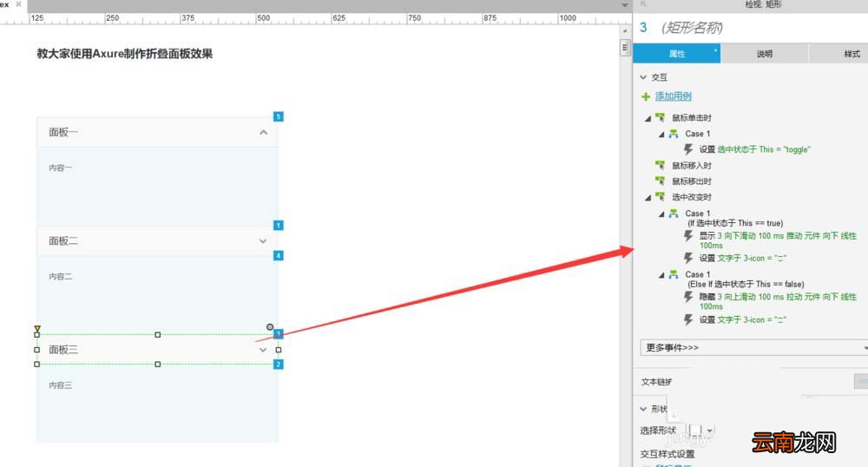
Task: Collapse the 交互 section
Action: click(643, 77)
